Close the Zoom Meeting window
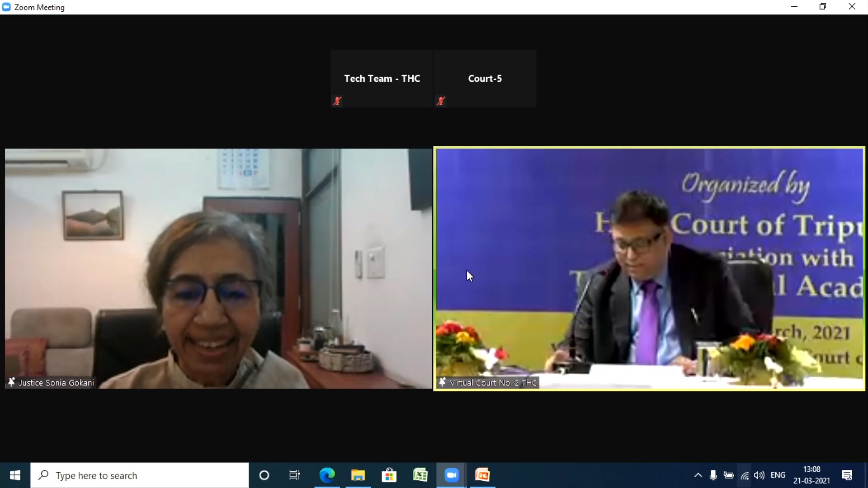Screen dimensions: 868x488 point(852,7)
